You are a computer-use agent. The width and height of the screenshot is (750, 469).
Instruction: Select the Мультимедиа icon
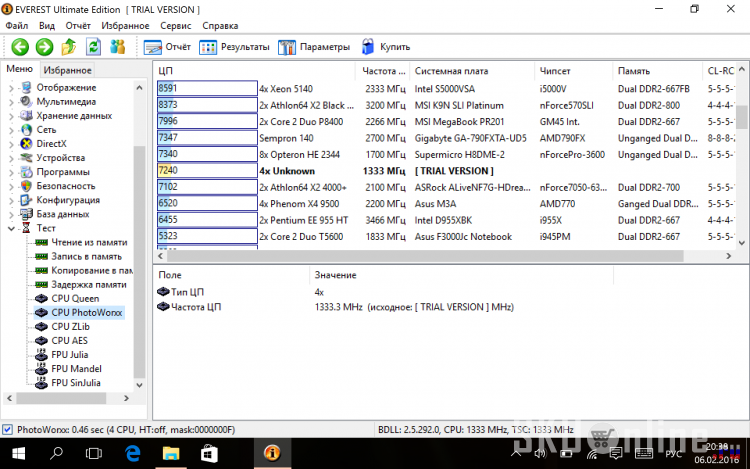[26, 101]
